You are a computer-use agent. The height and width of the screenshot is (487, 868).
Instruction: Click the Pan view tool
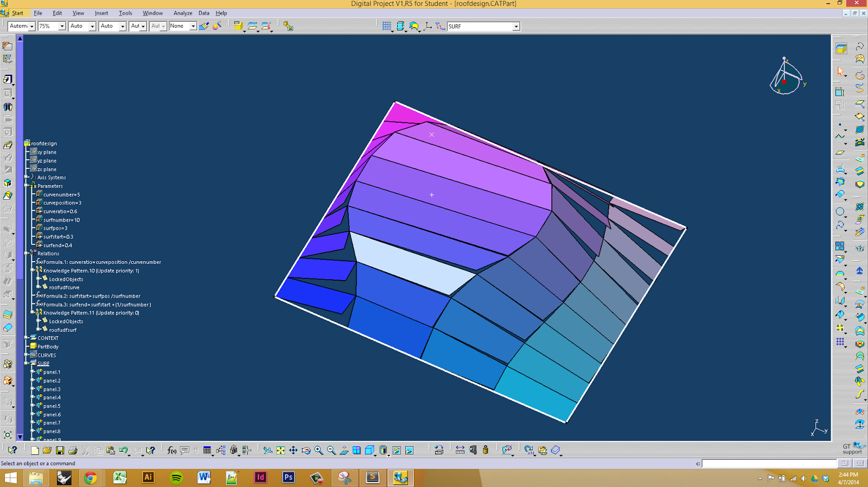[293, 450]
